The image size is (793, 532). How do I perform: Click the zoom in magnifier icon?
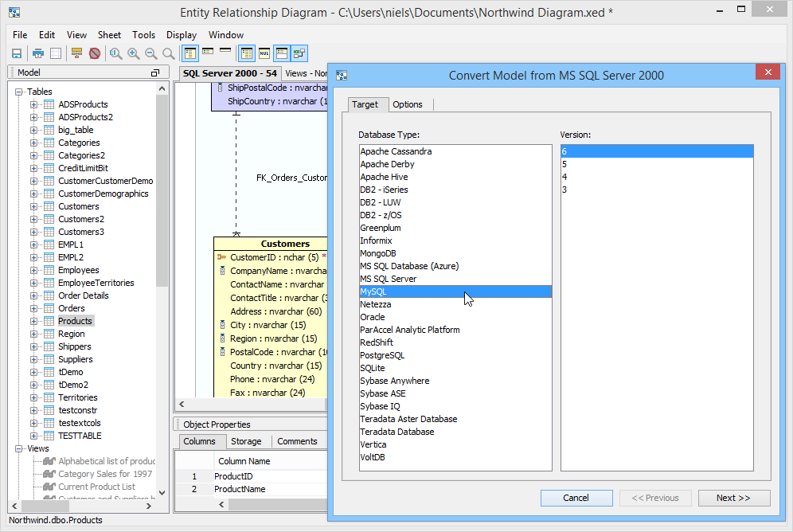pyautogui.click(x=134, y=53)
